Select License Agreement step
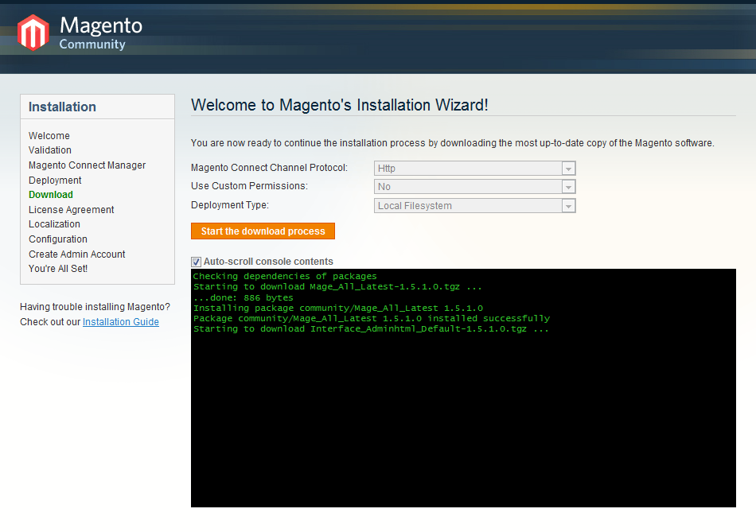The height and width of the screenshot is (532, 756). (x=72, y=210)
